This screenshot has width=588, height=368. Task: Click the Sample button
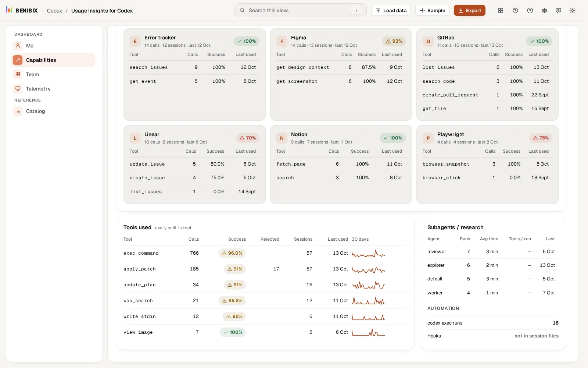pos(432,10)
